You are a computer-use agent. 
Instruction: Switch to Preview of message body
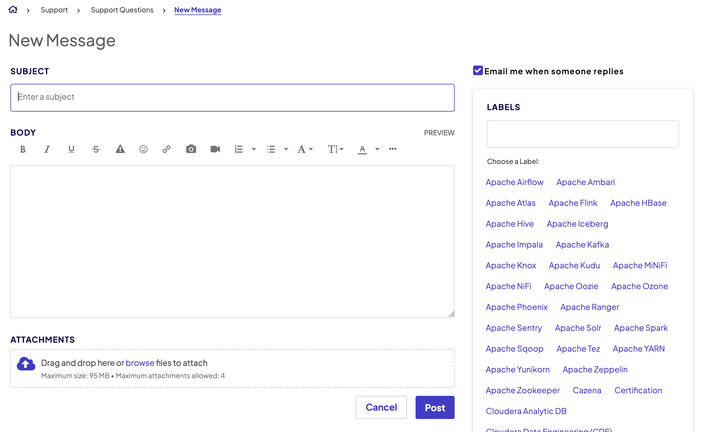click(x=439, y=132)
